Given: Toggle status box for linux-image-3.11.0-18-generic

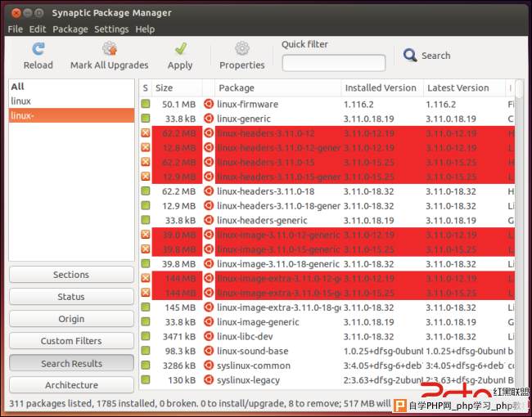Looking at the screenshot, I should [x=146, y=263].
